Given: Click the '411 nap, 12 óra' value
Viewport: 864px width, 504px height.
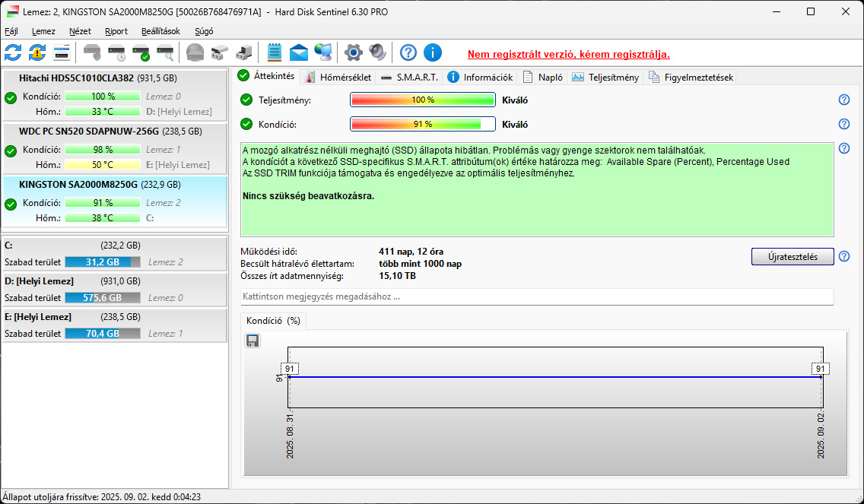Looking at the screenshot, I should 411,252.
